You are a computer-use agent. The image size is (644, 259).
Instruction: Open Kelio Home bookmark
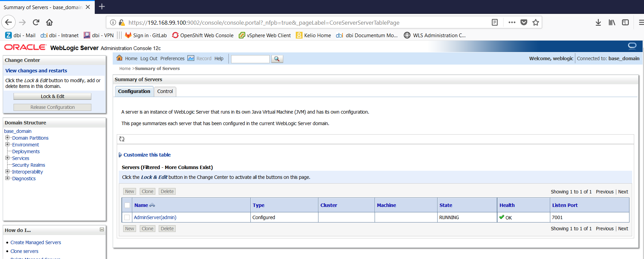point(313,35)
